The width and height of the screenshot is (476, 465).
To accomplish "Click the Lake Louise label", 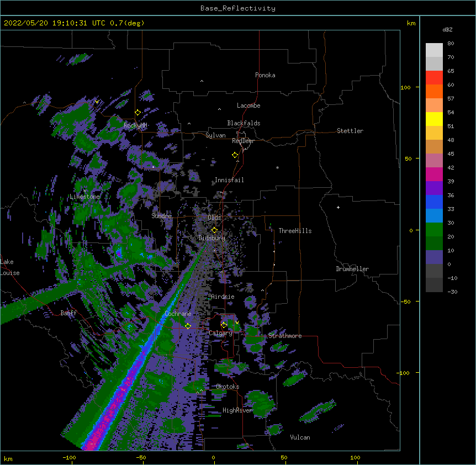I will pos(10,267).
